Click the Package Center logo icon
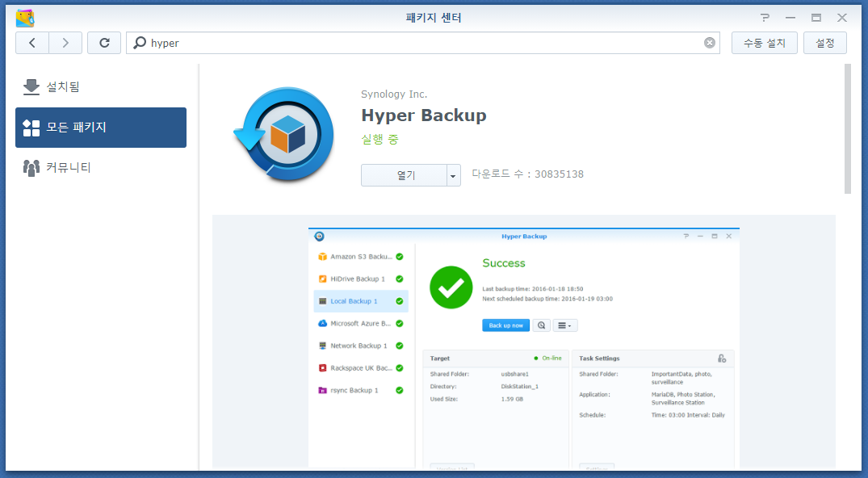Screen dimensions: 868x478 tap(25, 19)
